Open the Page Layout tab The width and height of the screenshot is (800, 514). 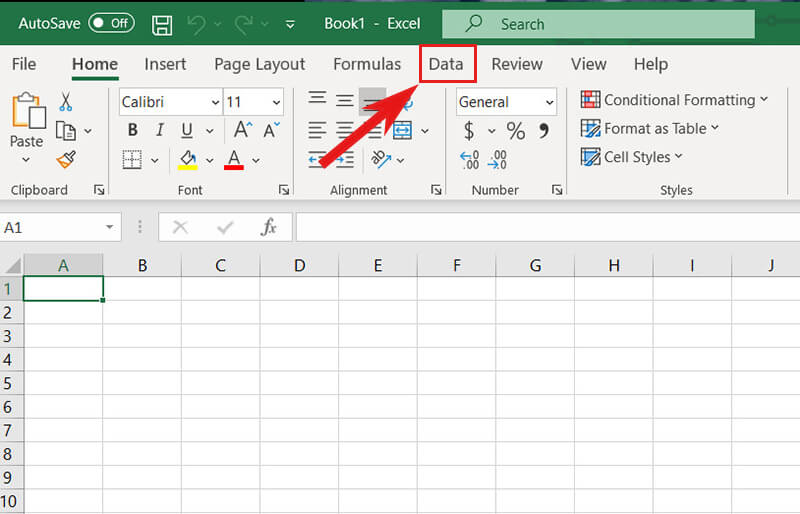(x=260, y=64)
